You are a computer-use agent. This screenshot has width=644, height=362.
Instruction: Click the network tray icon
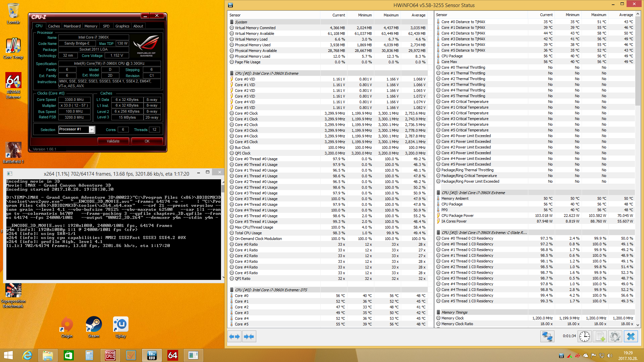tap(602, 356)
